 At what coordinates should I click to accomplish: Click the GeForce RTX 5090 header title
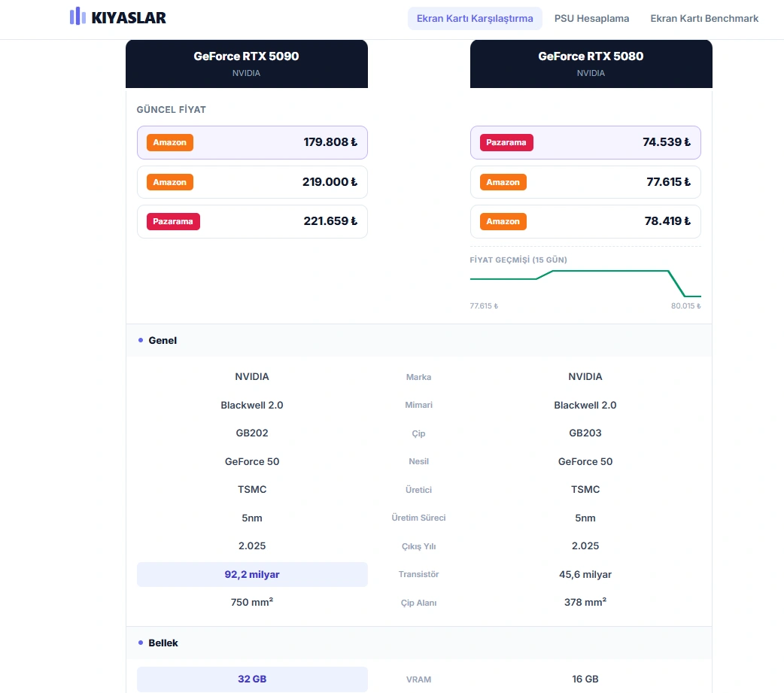coord(247,56)
